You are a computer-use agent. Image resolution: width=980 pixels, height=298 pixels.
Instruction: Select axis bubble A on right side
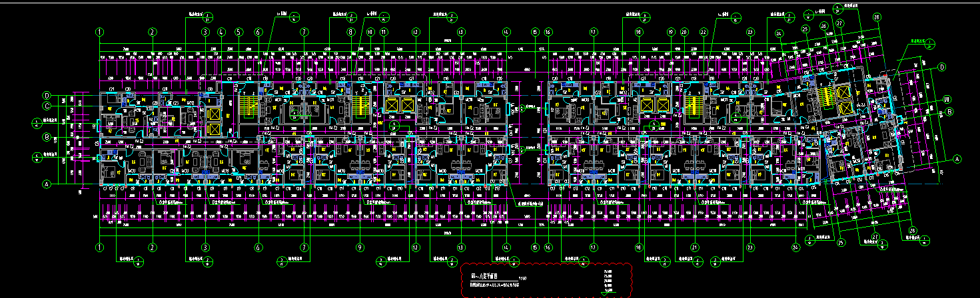click(x=957, y=159)
